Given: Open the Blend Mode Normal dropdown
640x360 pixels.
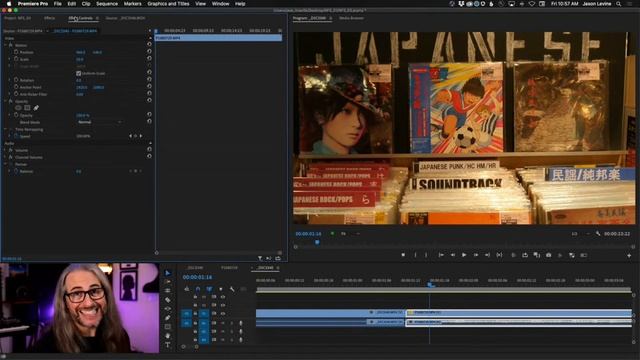Looking at the screenshot, I should click(99, 122).
